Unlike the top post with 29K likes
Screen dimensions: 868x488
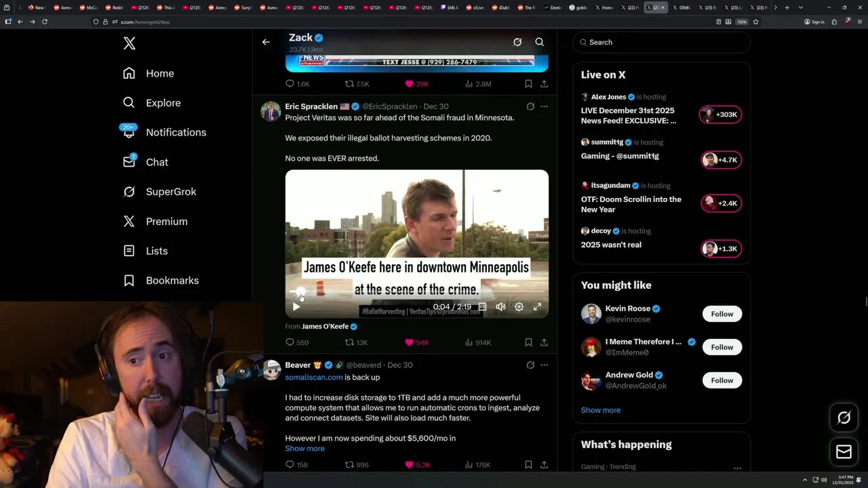[416, 84]
